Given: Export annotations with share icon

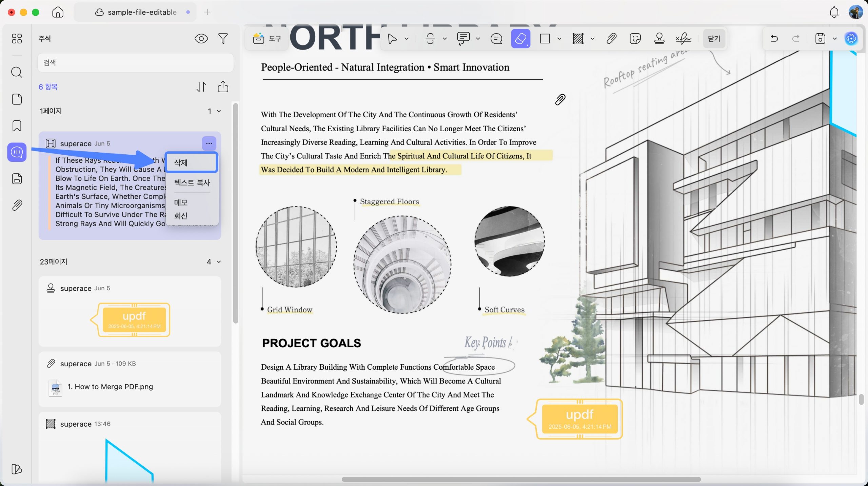Looking at the screenshot, I should (223, 87).
